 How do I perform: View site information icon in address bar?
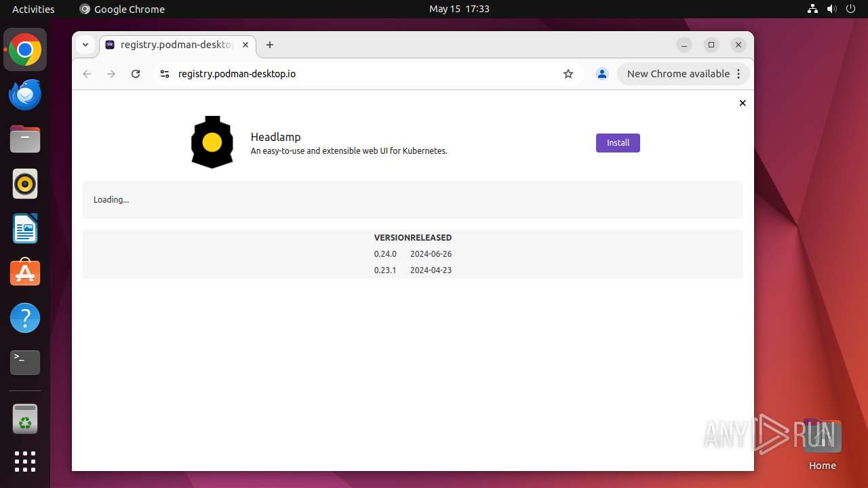(x=164, y=74)
